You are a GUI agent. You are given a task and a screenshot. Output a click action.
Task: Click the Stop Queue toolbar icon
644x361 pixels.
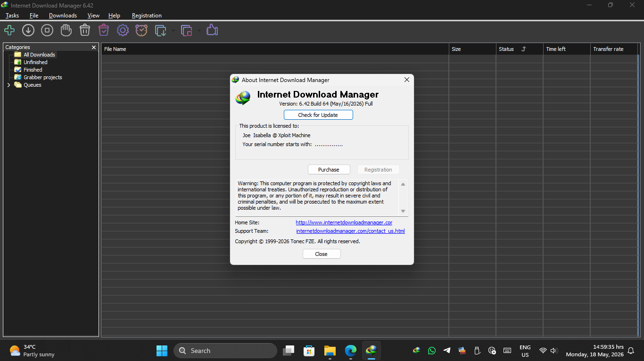[187, 31]
